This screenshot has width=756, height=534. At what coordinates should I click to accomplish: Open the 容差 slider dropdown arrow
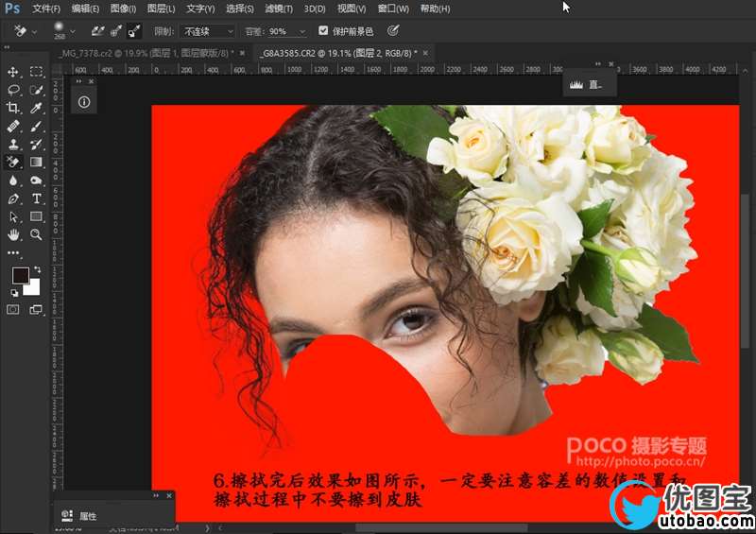pyautogui.click(x=302, y=32)
